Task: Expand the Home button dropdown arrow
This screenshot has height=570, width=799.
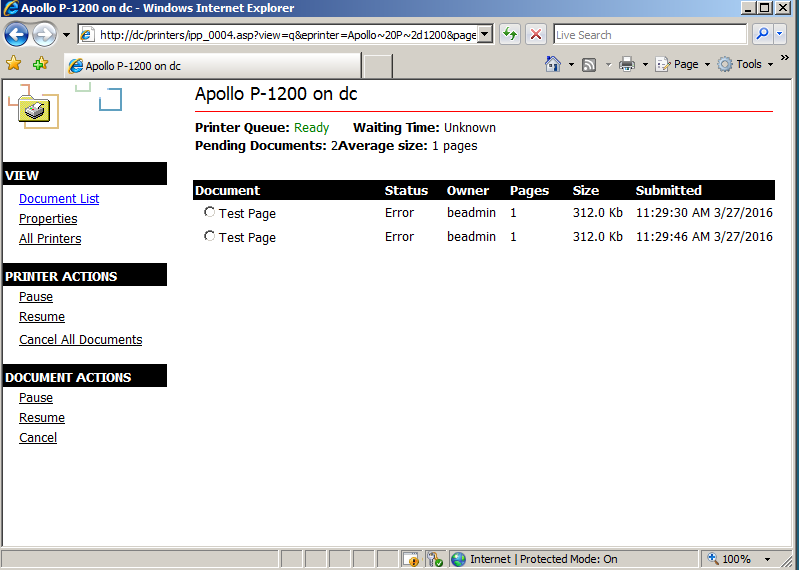Action: [571, 65]
